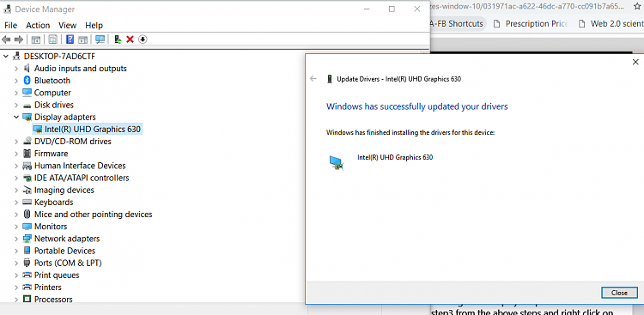The image size is (644, 315).
Task: Click the Device Manager title bar icon
Action: tap(8, 9)
